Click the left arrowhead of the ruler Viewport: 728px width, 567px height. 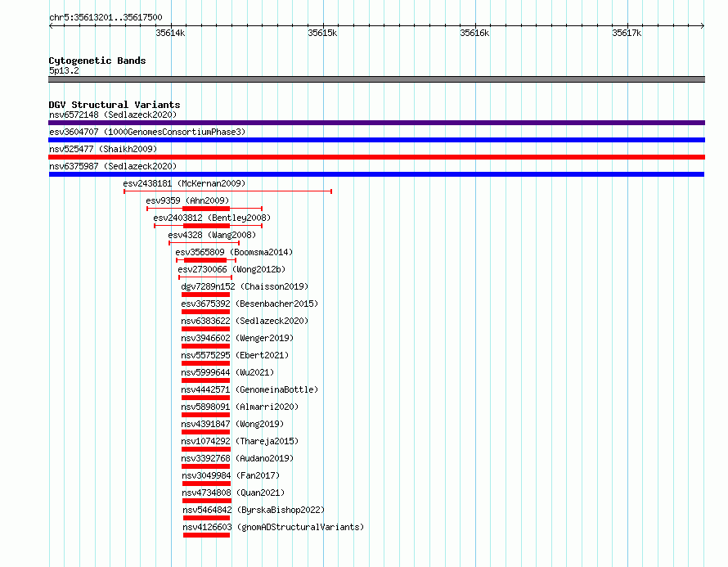point(51,26)
